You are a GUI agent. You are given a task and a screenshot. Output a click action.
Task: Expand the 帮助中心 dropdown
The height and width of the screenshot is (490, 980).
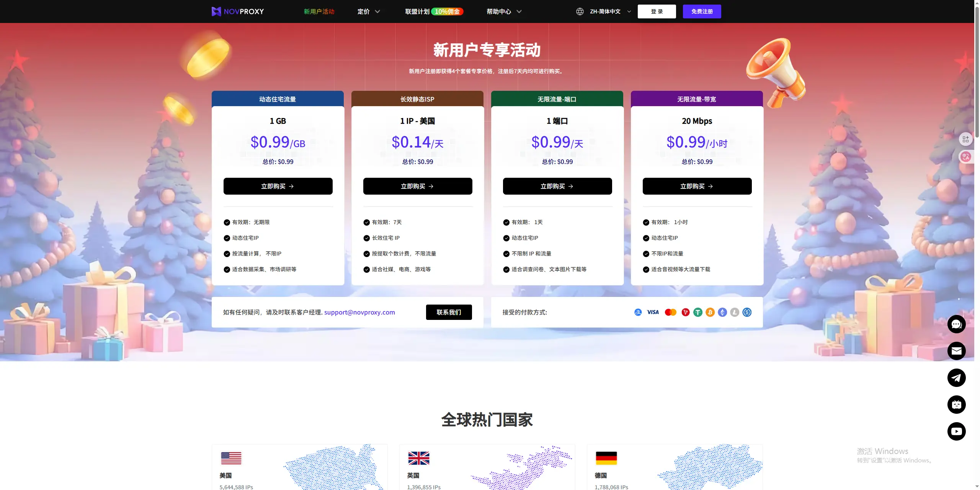[504, 11]
